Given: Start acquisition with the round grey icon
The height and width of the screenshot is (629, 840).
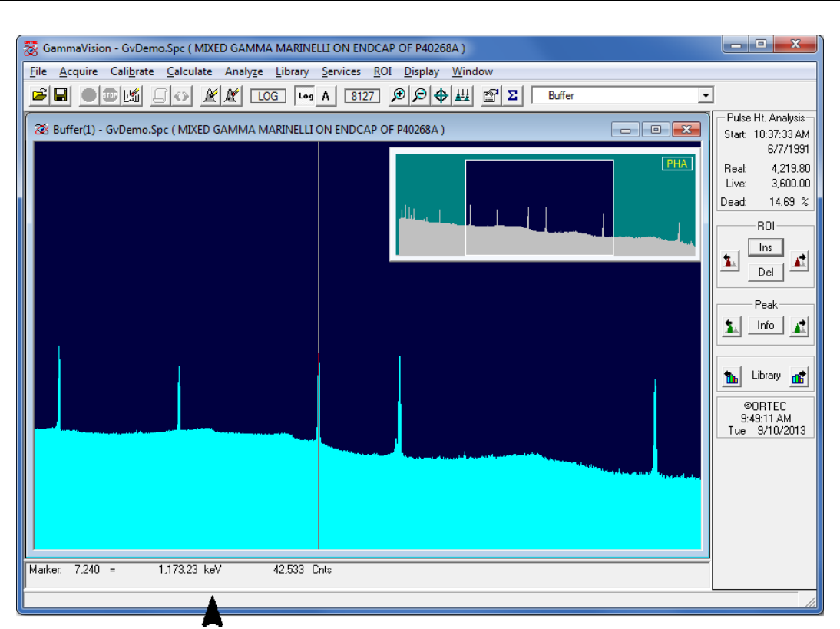Looking at the screenshot, I should point(88,96).
